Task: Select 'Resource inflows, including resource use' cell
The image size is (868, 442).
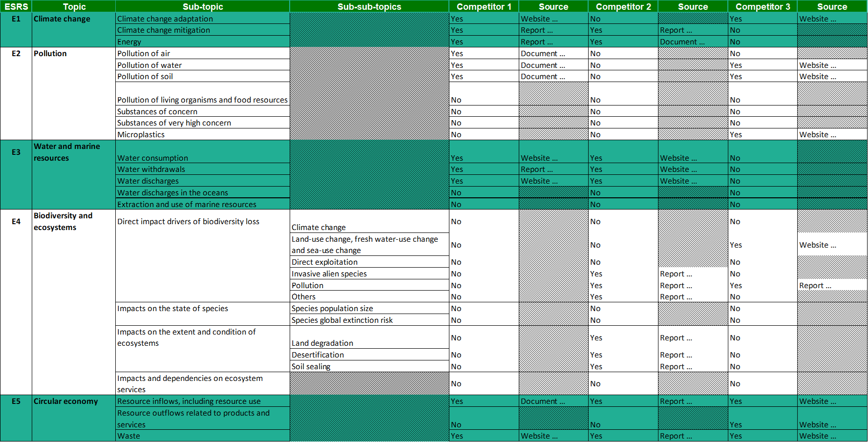Action: pos(203,401)
